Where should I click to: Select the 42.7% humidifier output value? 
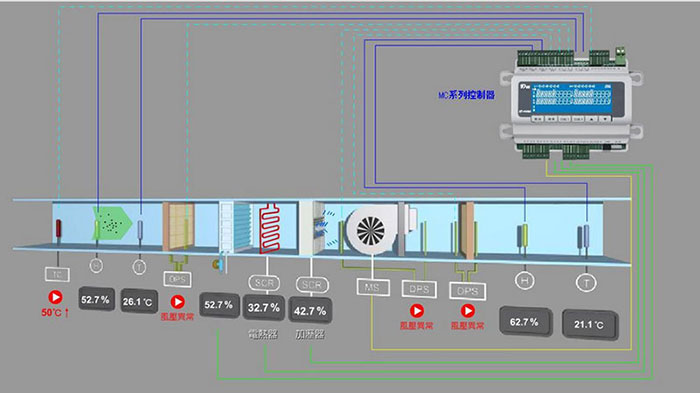click(x=310, y=310)
